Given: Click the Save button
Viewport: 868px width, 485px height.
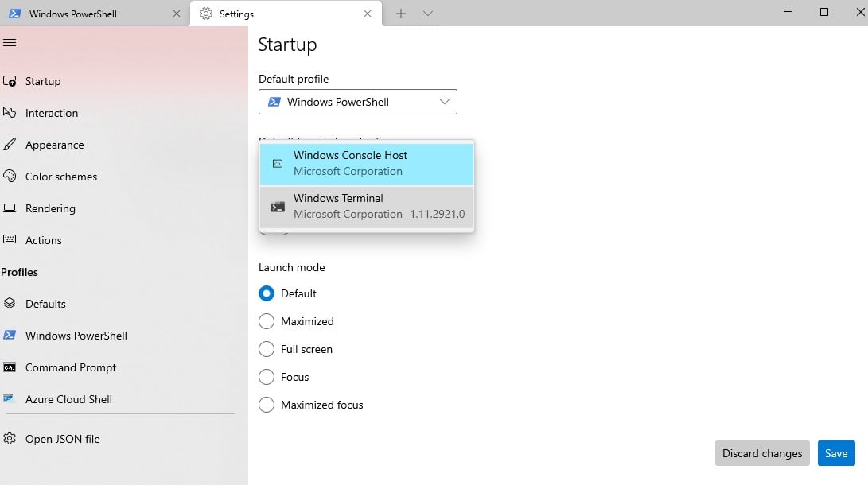Looking at the screenshot, I should click(x=835, y=453).
